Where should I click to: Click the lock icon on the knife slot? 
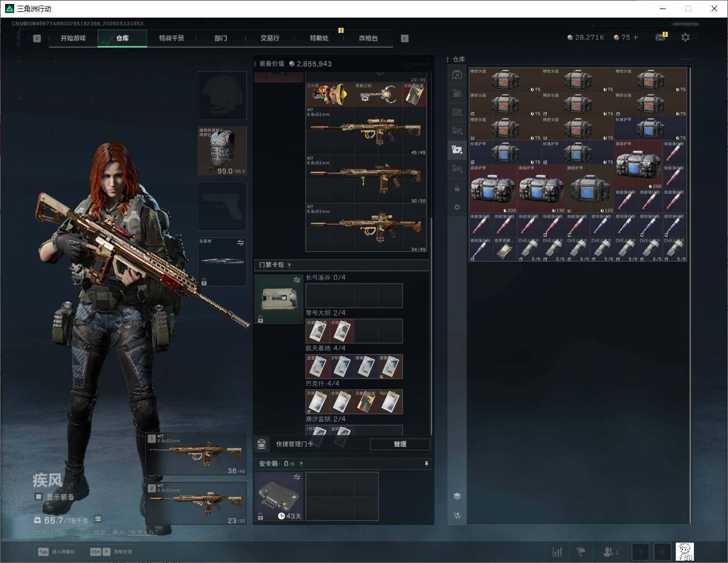[x=204, y=281]
